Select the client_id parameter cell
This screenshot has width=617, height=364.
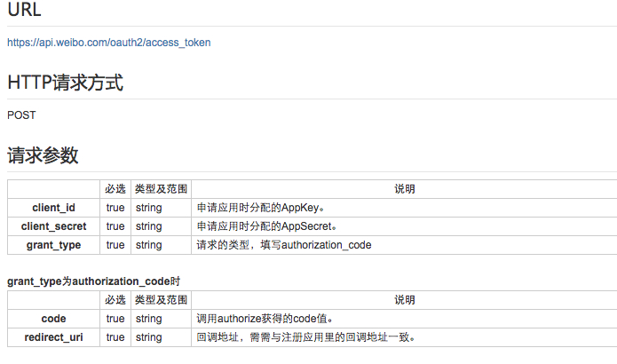point(53,208)
